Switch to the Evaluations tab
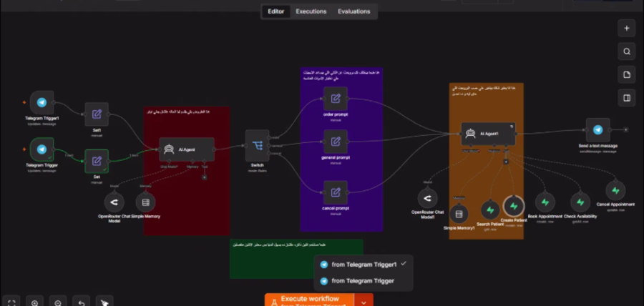This screenshot has height=306, width=644. point(354,11)
